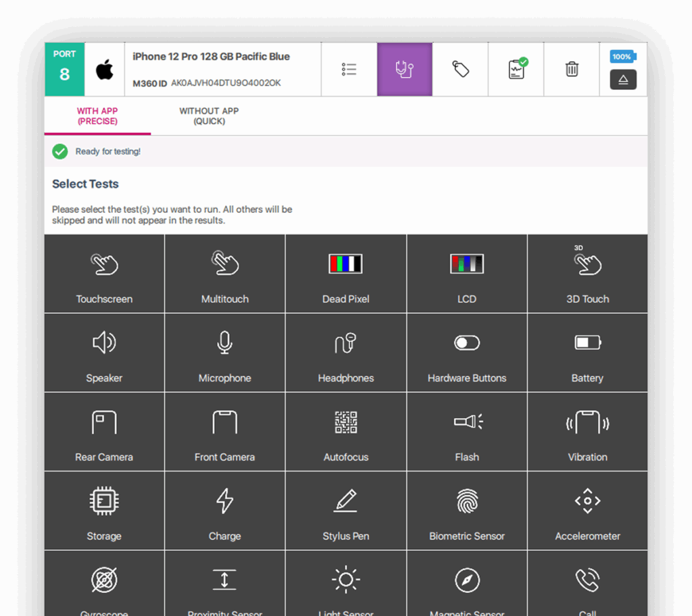Click the eject device button

tap(623, 80)
